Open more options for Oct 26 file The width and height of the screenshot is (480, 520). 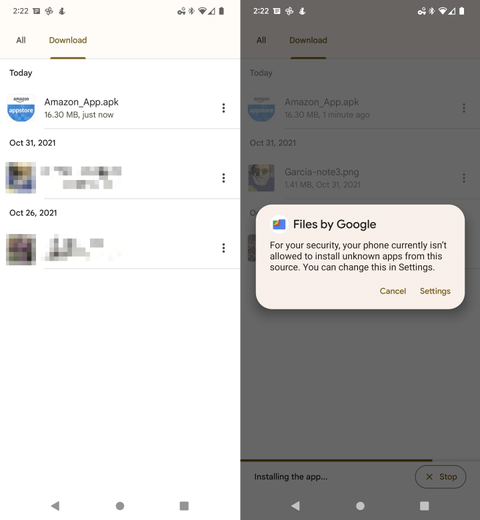coord(224,248)
